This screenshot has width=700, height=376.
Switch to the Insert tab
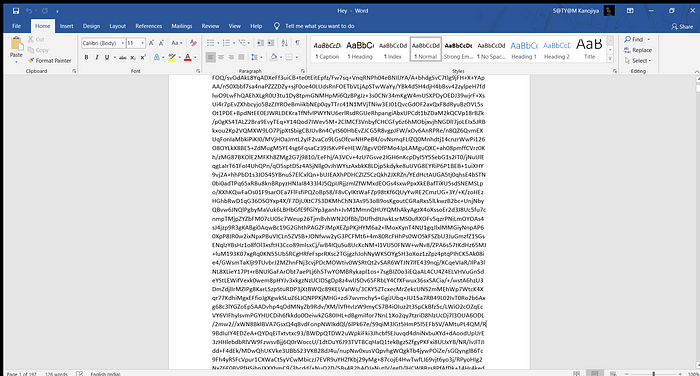(x=67, y=26)
